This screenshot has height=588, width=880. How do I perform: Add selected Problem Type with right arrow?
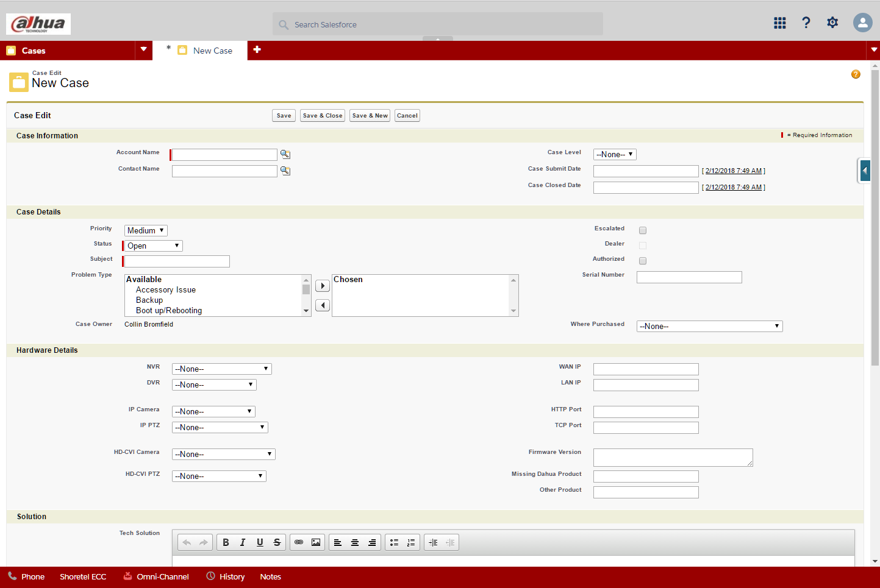323,286
